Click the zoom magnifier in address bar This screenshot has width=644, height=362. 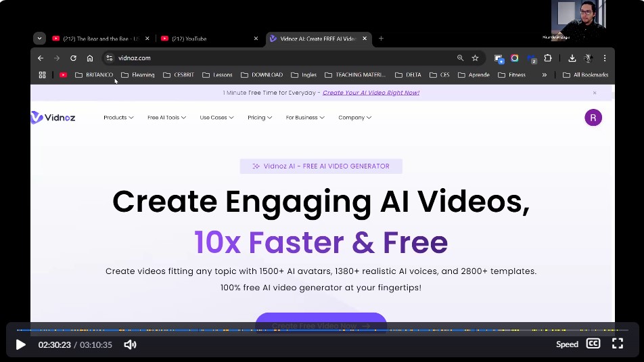pyautogui.click(x=460, y=58)
